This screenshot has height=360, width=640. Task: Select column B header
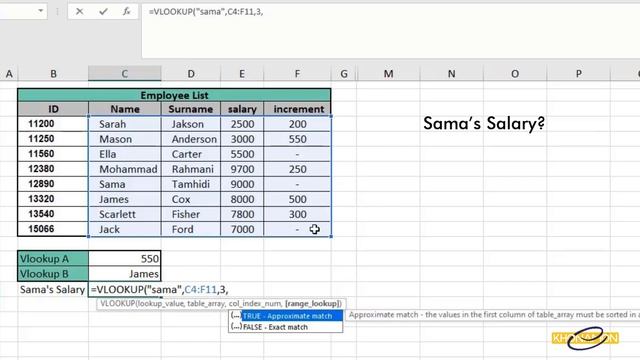click(x=53, y=74)
